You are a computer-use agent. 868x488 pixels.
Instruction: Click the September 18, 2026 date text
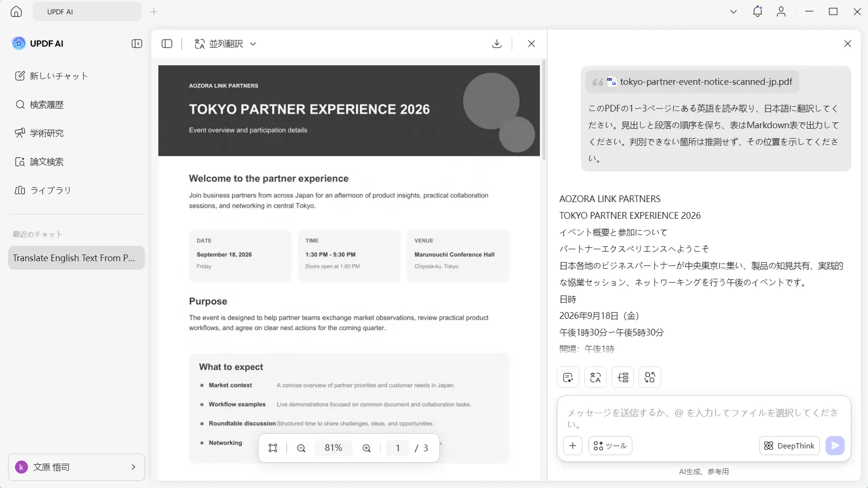224,254
